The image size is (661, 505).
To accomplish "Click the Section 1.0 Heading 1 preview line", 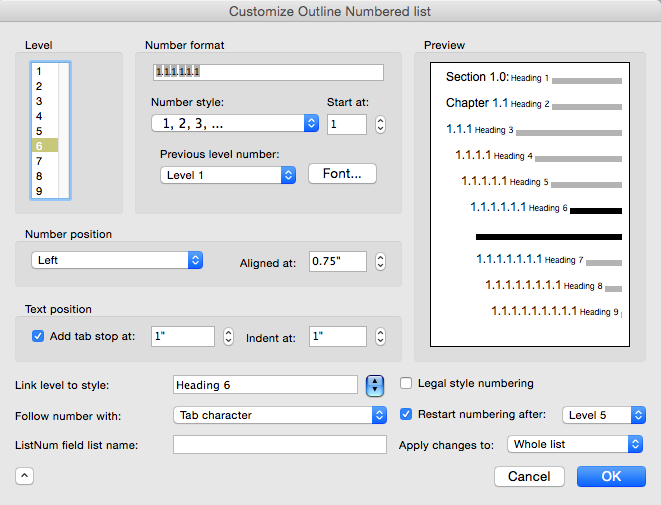I will click(534, 78).
